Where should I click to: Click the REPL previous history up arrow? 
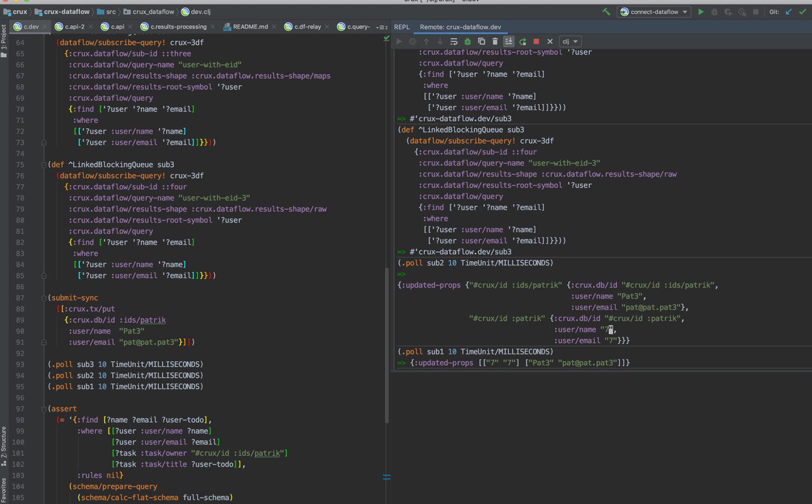pos(426,41)
